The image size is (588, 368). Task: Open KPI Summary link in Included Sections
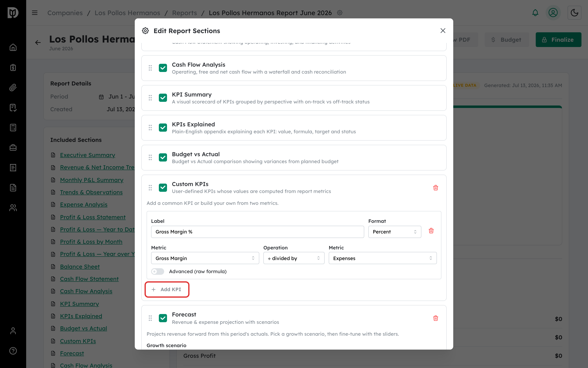coord(79,304)
